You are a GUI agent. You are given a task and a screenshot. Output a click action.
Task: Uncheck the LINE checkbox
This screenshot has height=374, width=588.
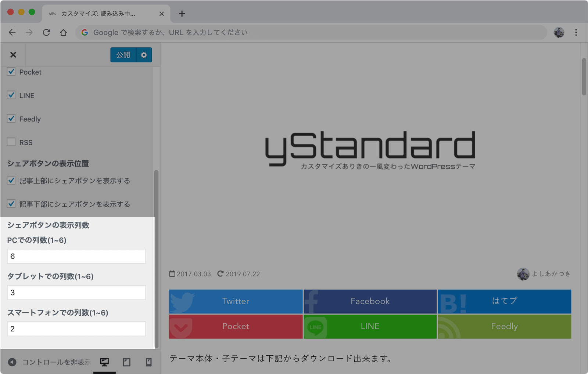click(x=11, y=95)
